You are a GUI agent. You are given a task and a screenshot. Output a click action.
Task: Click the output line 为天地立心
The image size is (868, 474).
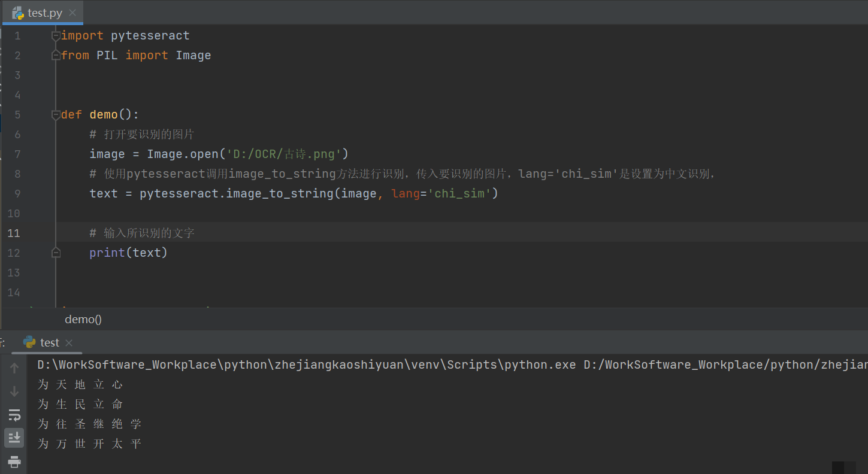coord(80,384)
